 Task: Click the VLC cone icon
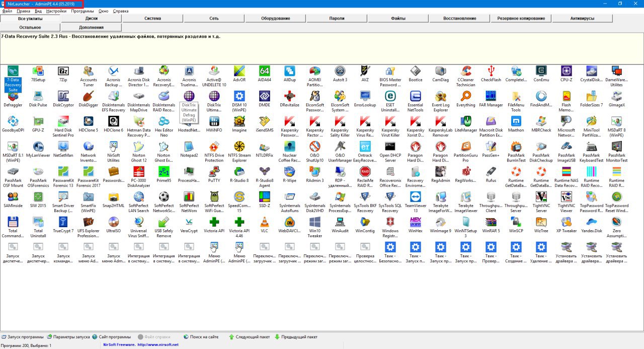coord(265,222)
